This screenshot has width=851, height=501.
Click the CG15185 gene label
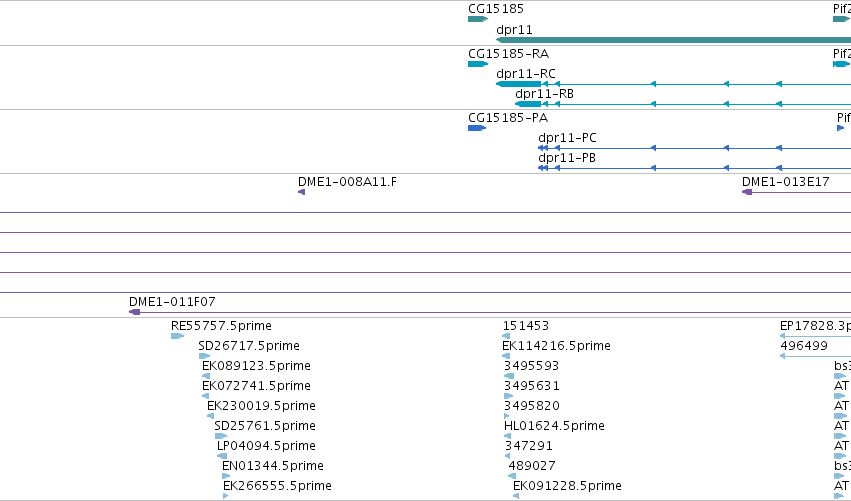[x=496, y=9]
